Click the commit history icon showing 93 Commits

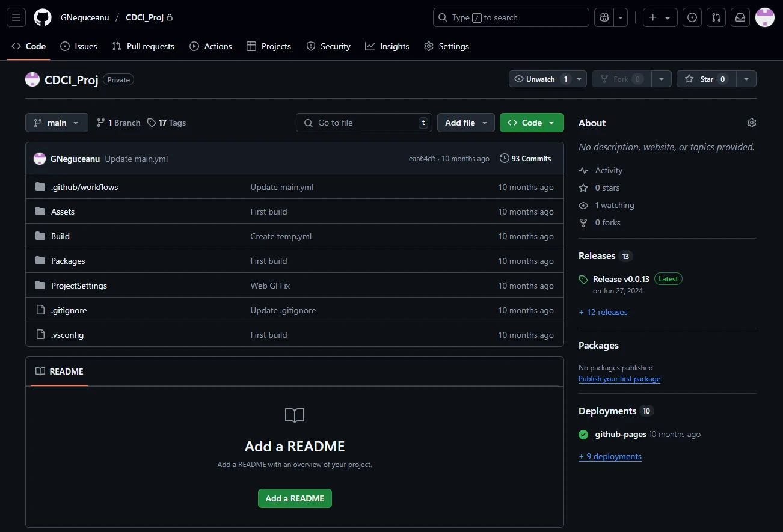point(525,158)
